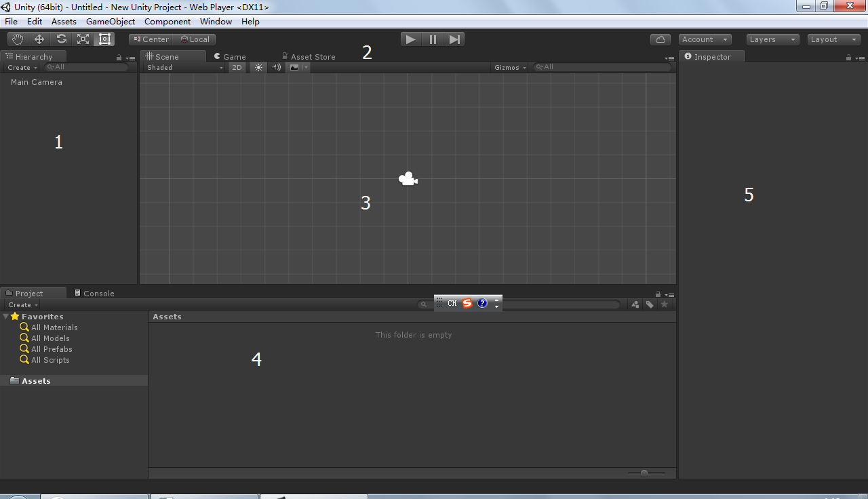Image resolution: width=868 pixels, height=499 pixels.
Task: Toggle 2D view mode in the Scene view
Action: tap(237, 67)
